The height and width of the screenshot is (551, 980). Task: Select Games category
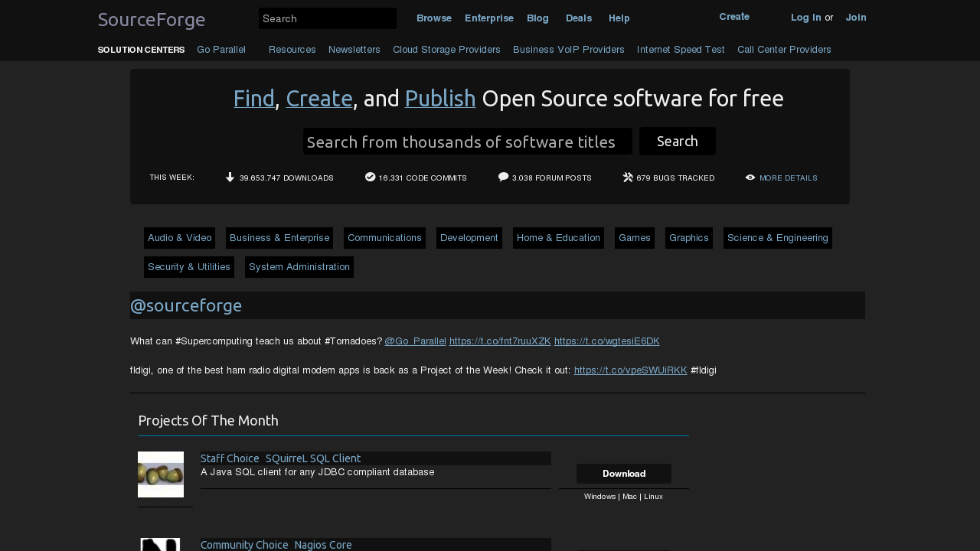click(635, 238)
